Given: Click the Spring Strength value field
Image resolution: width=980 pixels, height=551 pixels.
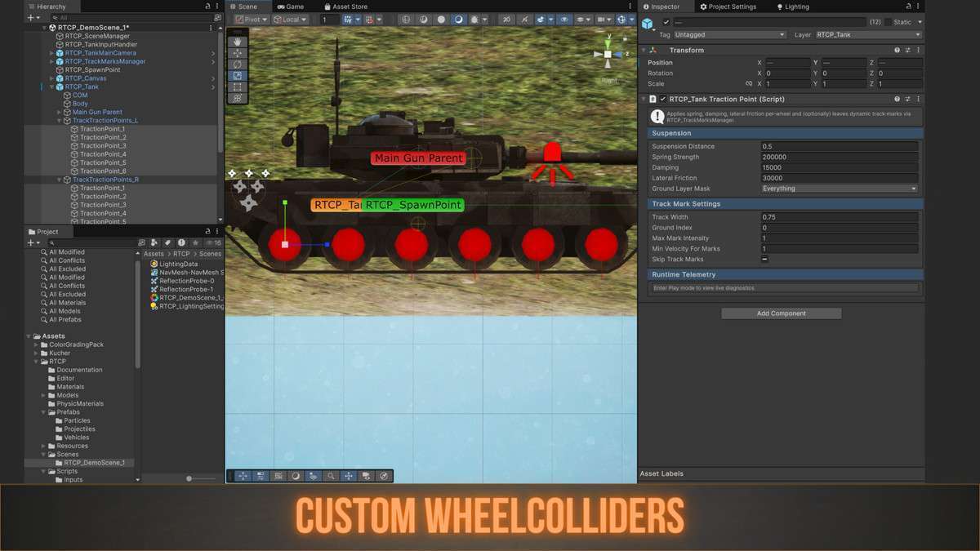Looking at the screenshot, I should coord(840,157).
